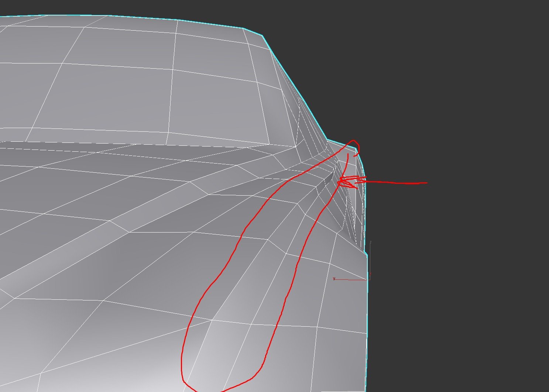Select the polygon inside the red loop's lower end

229,351
